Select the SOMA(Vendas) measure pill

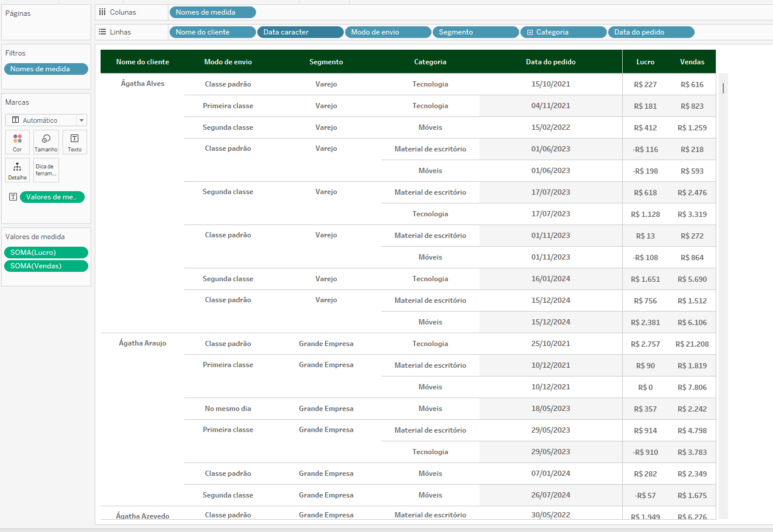pos(46,266)
